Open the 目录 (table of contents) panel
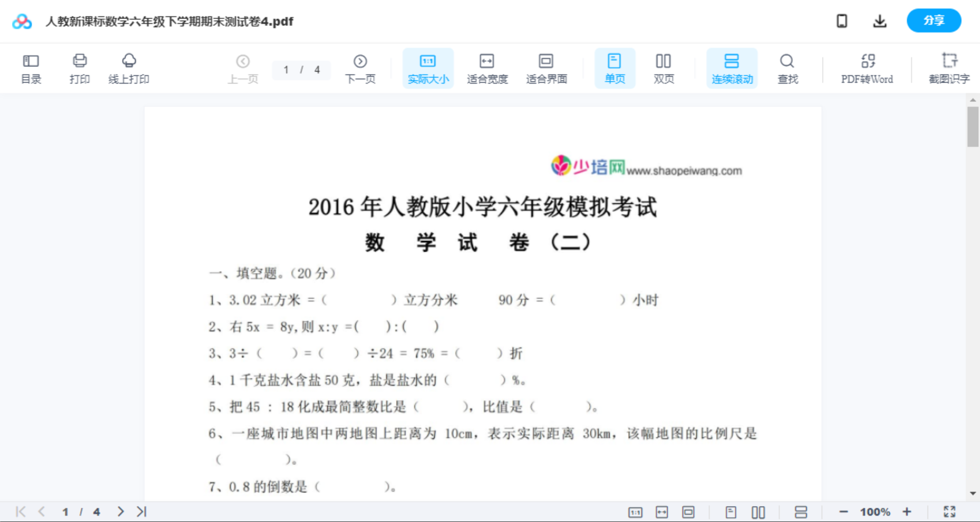 coord(31,68)
